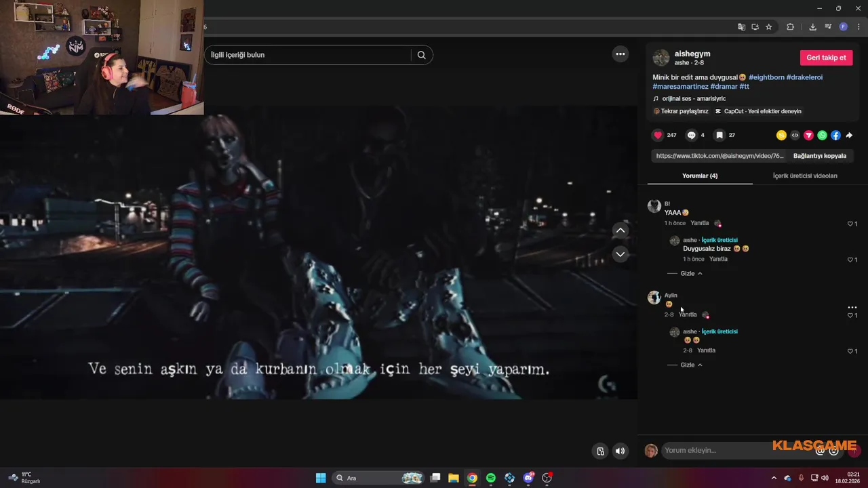
Task: Mute the video with the speaker button
Action: pos(620,451)
